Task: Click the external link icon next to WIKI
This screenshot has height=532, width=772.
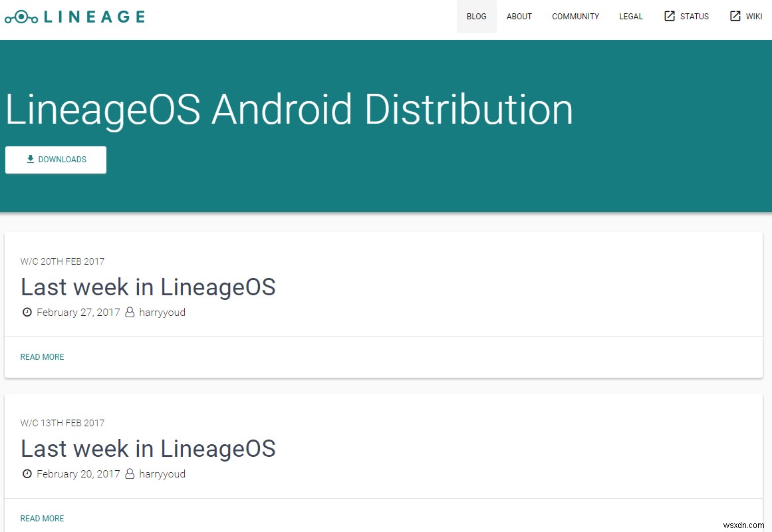Action: coord(734,15)
